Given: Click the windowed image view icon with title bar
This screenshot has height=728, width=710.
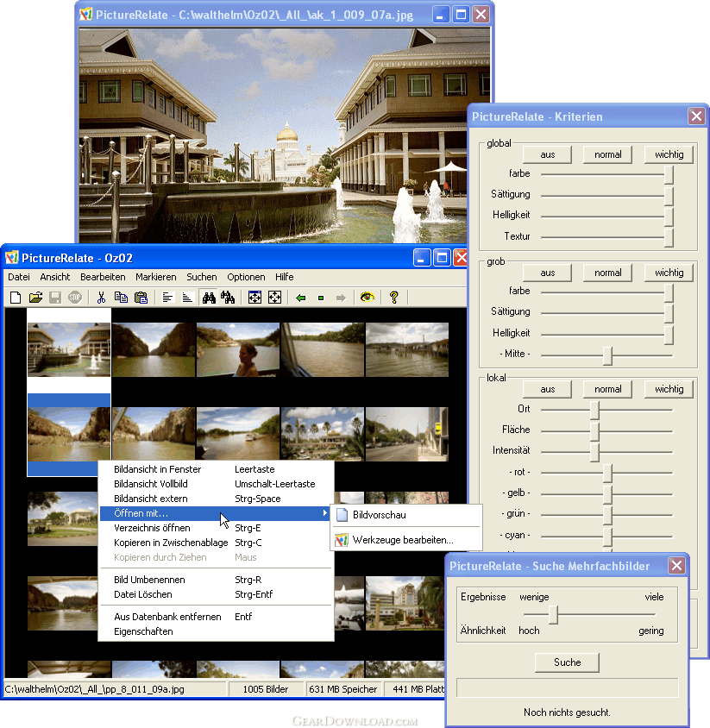Looking at the screenshot, I should (x=254, y=297).
